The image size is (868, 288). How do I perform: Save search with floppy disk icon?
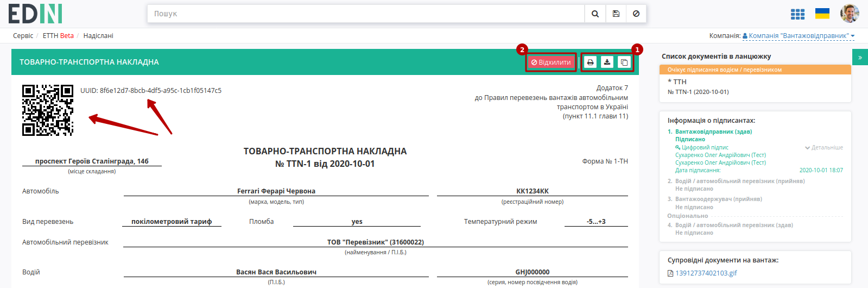(x=616, y=14)
